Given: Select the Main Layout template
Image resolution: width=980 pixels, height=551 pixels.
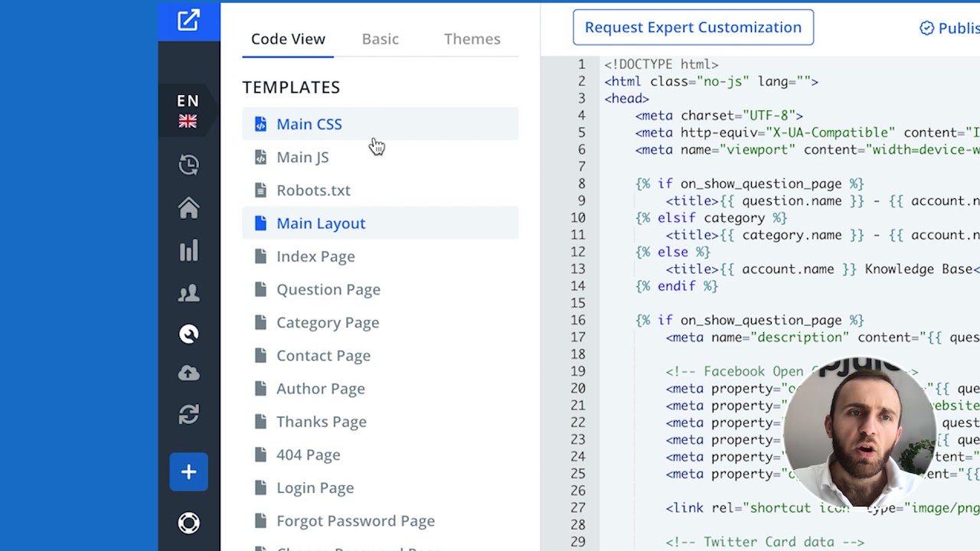Looking at the screenshot, I should click(381, 223).
